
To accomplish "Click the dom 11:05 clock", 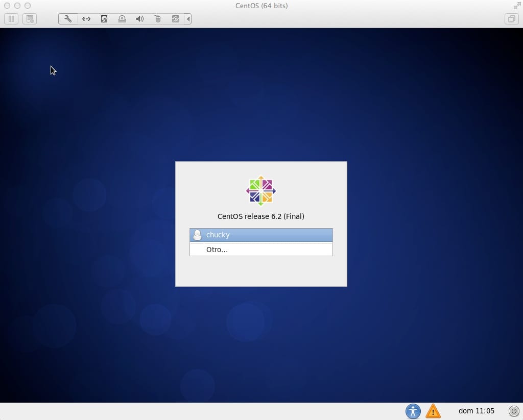I will coord(476,411).
